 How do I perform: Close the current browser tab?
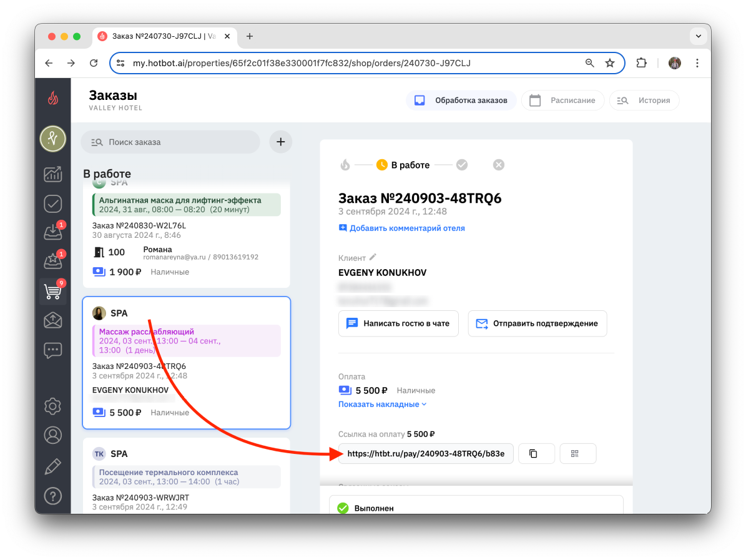coord(227,36)
